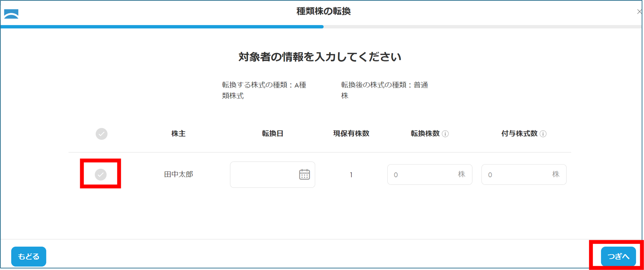Click the 現保有株数 column header
The height and width of the screenshot is (270, 644).
pyautogui.click(x=351, y=134)
